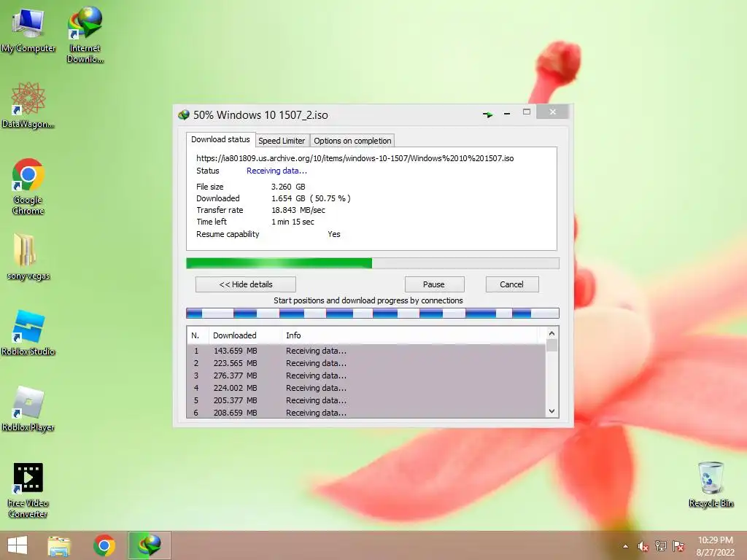Image resolution: width=747 pixels, height=560 pixels.
Task: Click the Hide details button
Action: coord(246,284)
